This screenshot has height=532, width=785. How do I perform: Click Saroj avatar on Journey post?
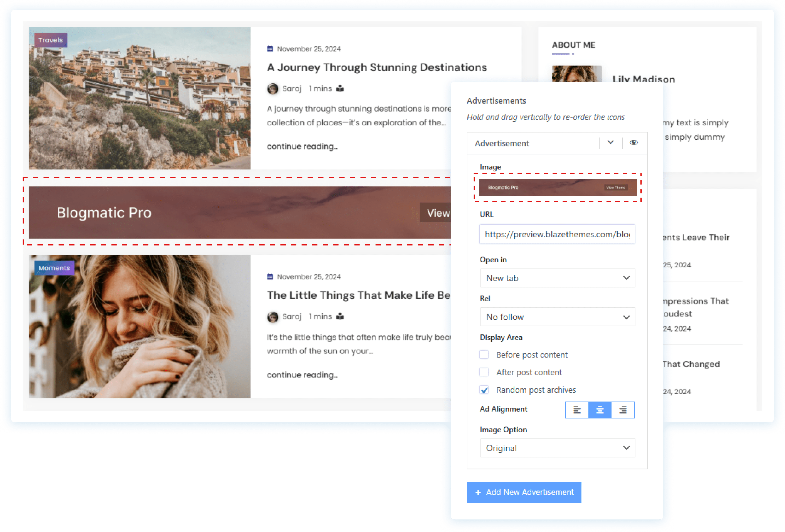pos(273,88)
